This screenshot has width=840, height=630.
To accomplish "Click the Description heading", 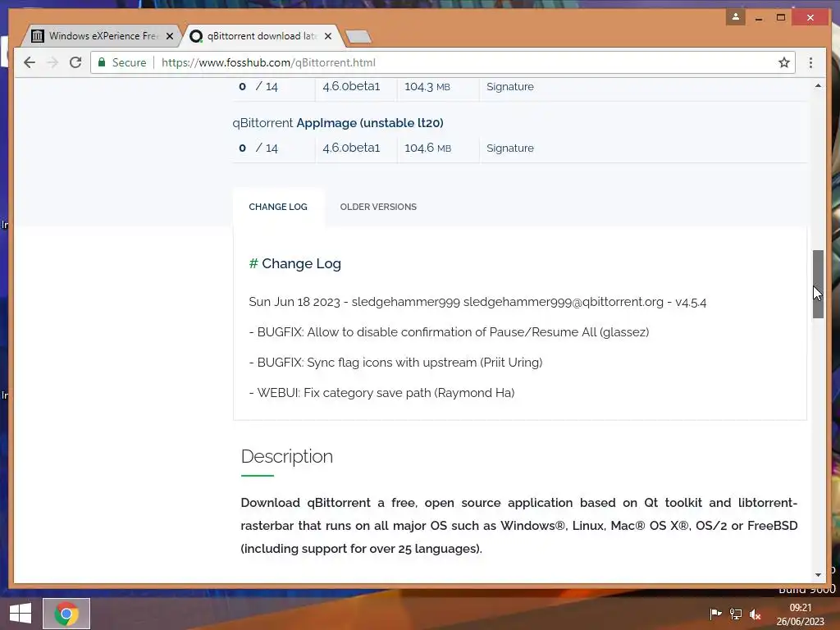I will (287, 456).
